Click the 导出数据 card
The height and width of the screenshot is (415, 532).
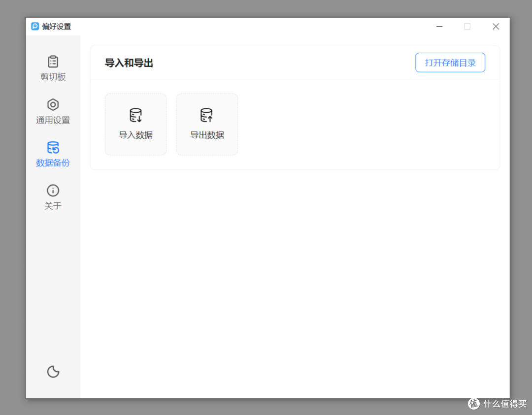tap(206, 124)
